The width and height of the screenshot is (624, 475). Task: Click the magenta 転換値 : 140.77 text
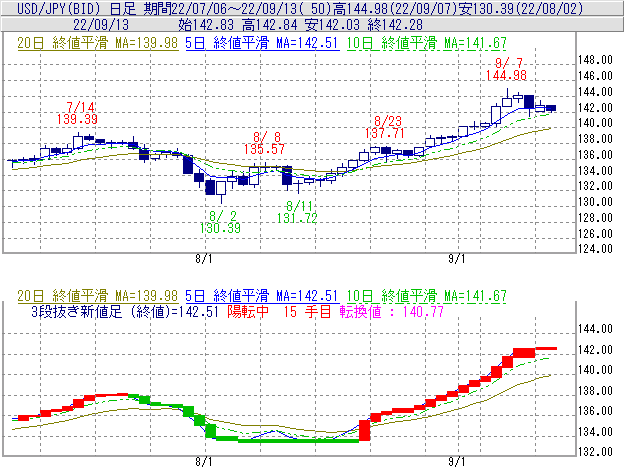tap(391, 311)
